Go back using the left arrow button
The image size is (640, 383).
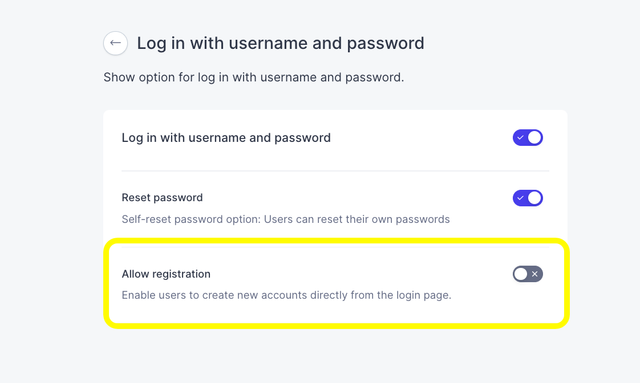pyautogui.click(x=116, y=43)
